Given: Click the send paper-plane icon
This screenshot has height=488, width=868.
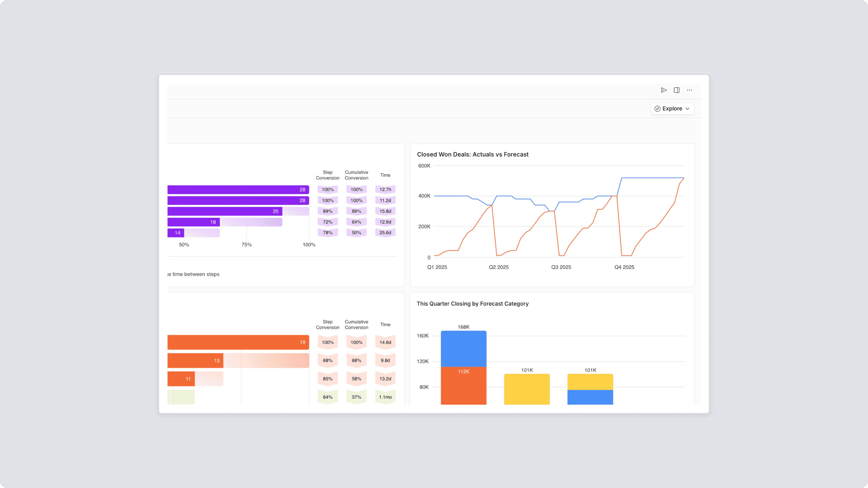Looking at the screenshot, I should (x=663, y=90).
